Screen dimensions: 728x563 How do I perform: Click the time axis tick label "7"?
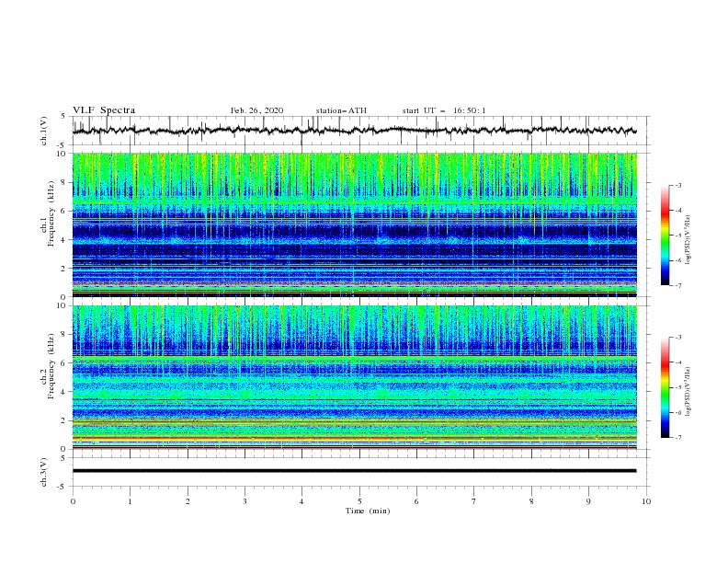click(x=474, y=501)
